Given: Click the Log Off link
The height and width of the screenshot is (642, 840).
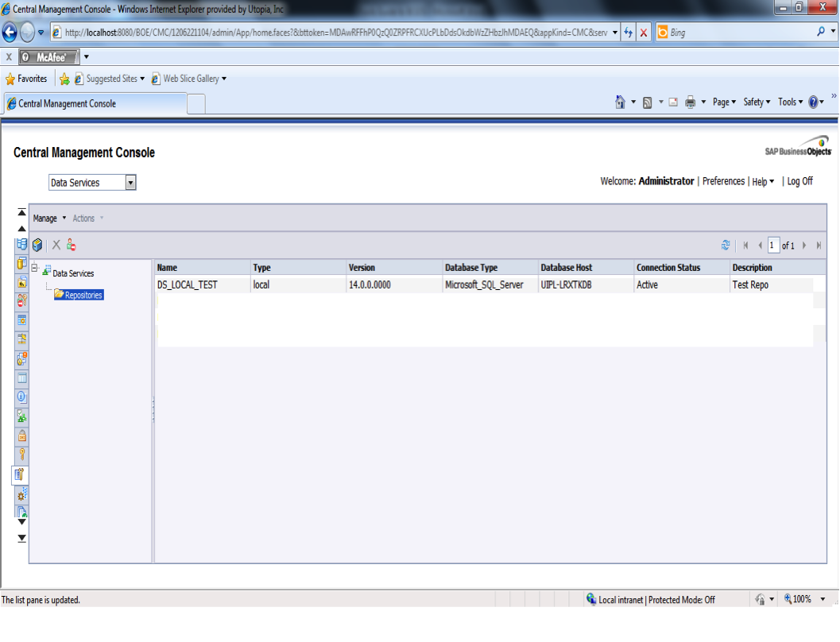Looking at the screenshot, I should coord(799,181).
